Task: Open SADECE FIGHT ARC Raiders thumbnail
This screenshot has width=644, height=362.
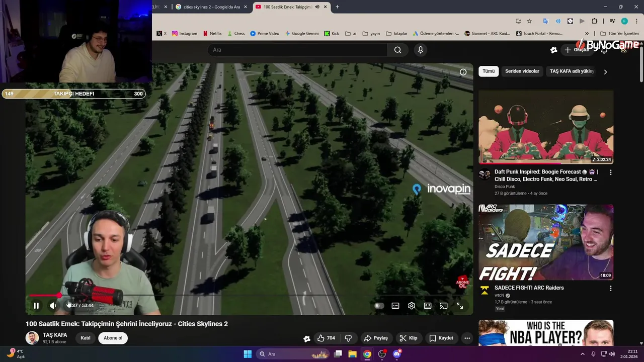Action: pyautogui.click(x=546, y=242)
